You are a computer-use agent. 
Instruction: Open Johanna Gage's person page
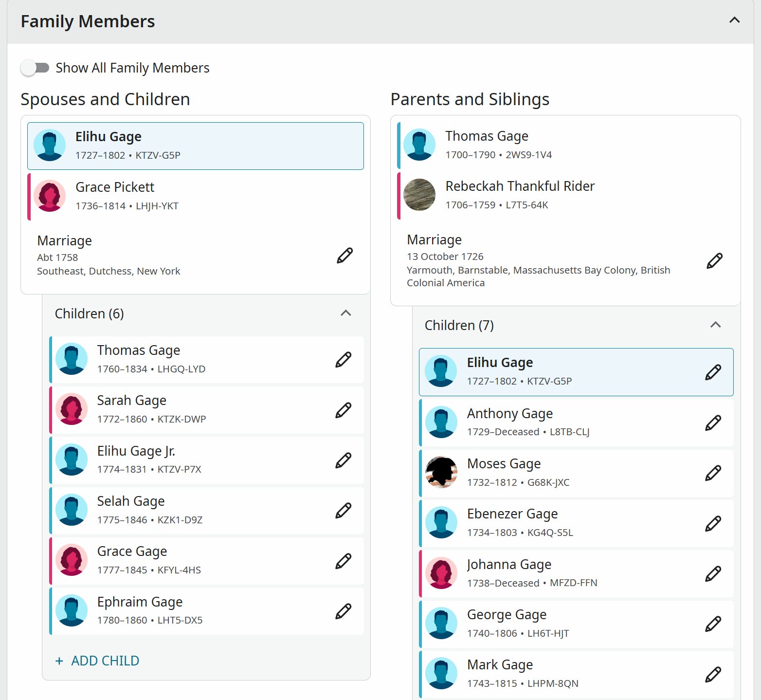[509, 564]
